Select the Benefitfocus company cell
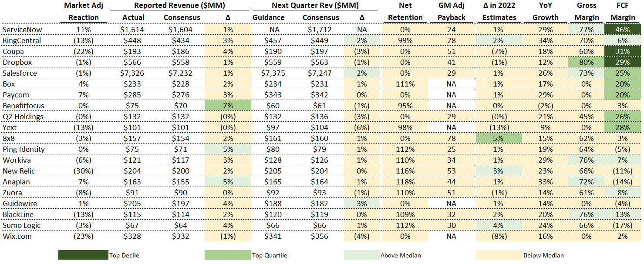644x264 pixels. [x=24, y=106]
